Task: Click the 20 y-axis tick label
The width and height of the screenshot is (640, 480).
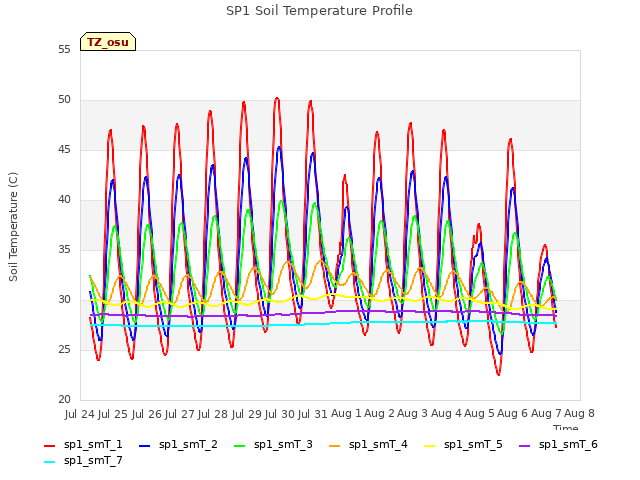Action: (64, 400)
